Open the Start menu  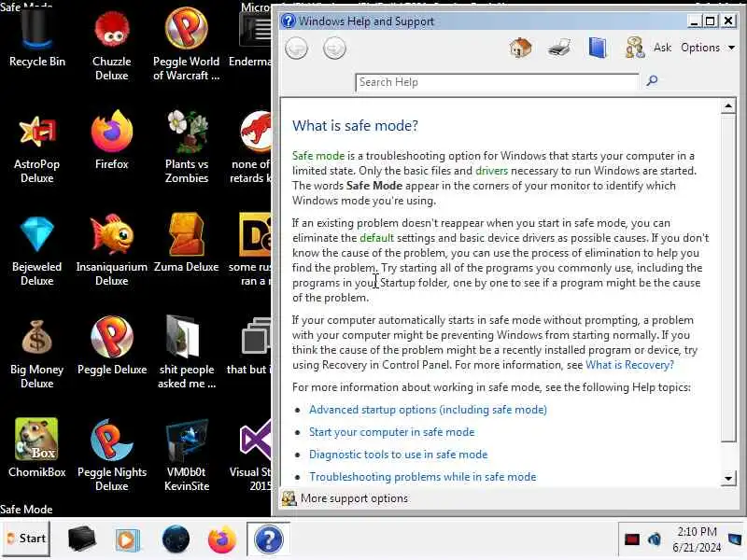[26, 539]
